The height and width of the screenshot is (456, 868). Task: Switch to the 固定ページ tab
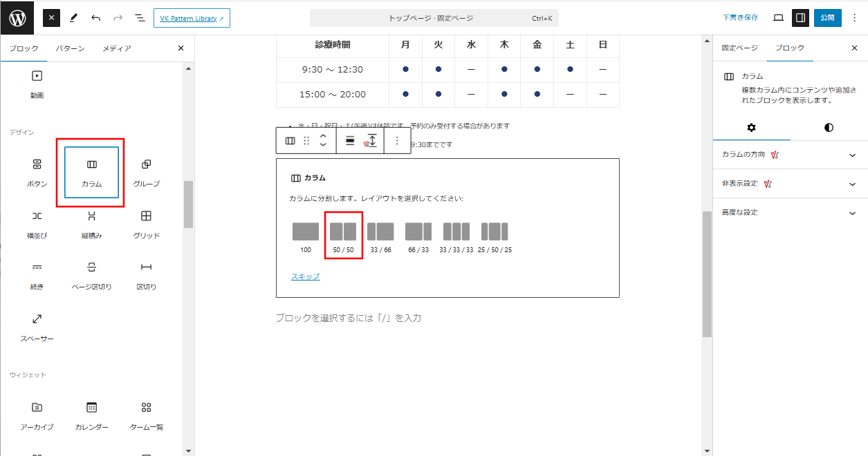coord(739,48)
